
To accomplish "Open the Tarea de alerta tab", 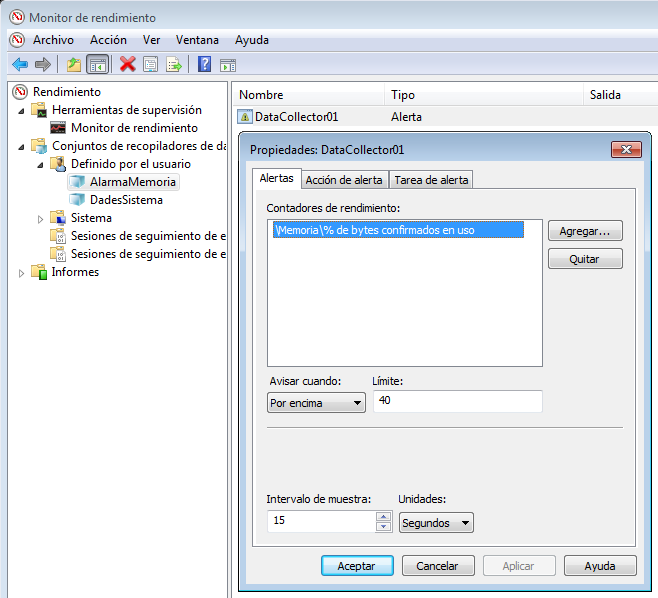I will (430, 180).
